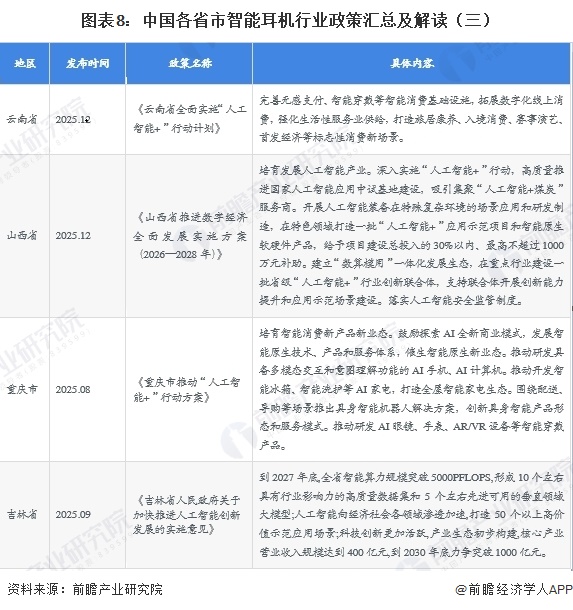Click the '@前瞻经济学人APP' credit
Image resolution: width=573 pixels, height=610 pixels.
[514, 589]
